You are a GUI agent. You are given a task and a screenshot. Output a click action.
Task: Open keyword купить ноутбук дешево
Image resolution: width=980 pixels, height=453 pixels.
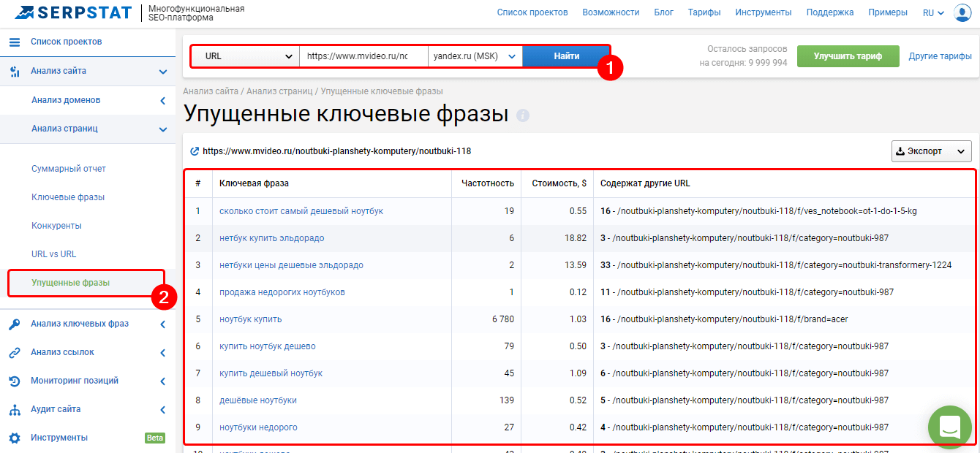[x=268, y=346]
